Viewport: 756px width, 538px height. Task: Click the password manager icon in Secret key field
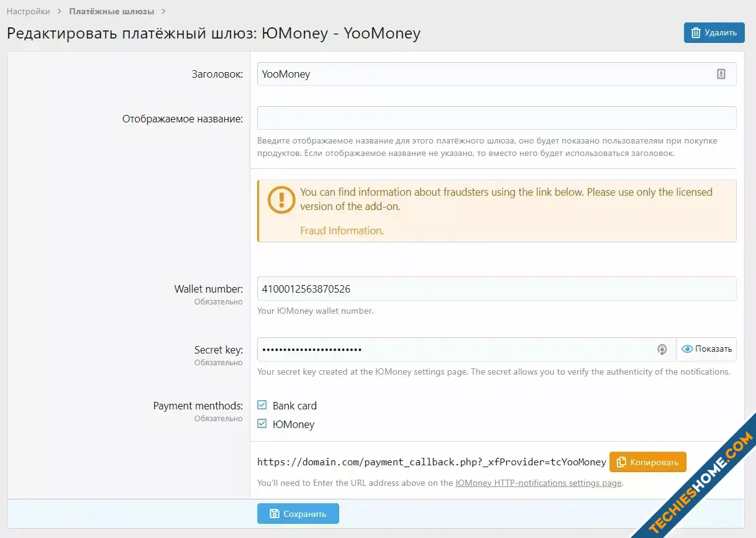coord(662,350)
